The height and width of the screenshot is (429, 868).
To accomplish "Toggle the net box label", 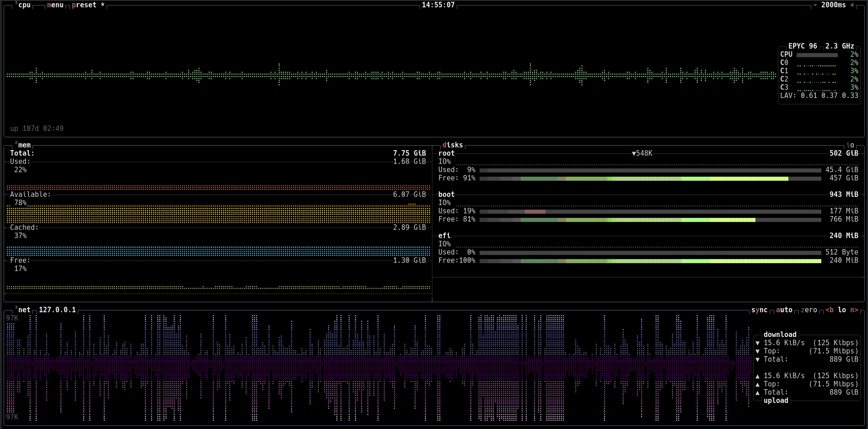I will click(24, 310).
